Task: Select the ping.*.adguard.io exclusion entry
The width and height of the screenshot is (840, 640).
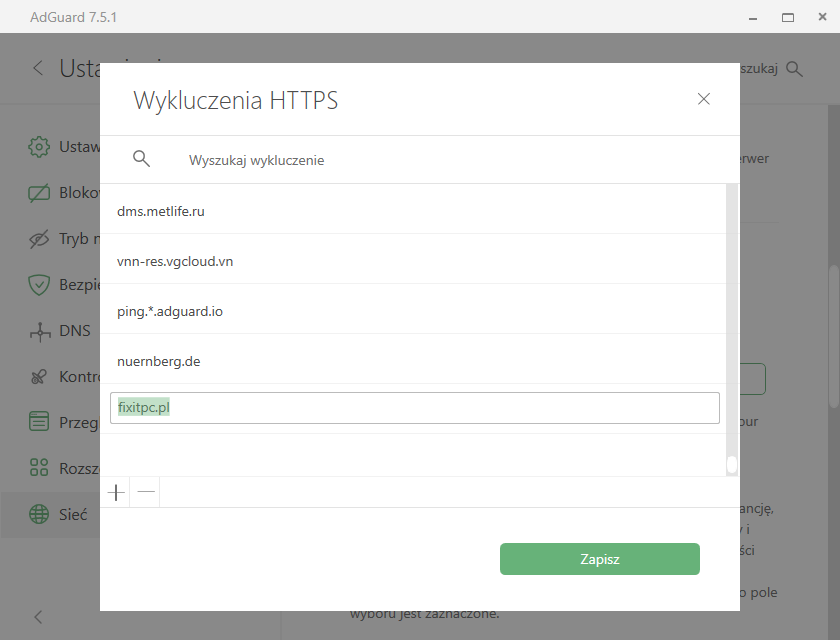Action: (x=413, y=311)
